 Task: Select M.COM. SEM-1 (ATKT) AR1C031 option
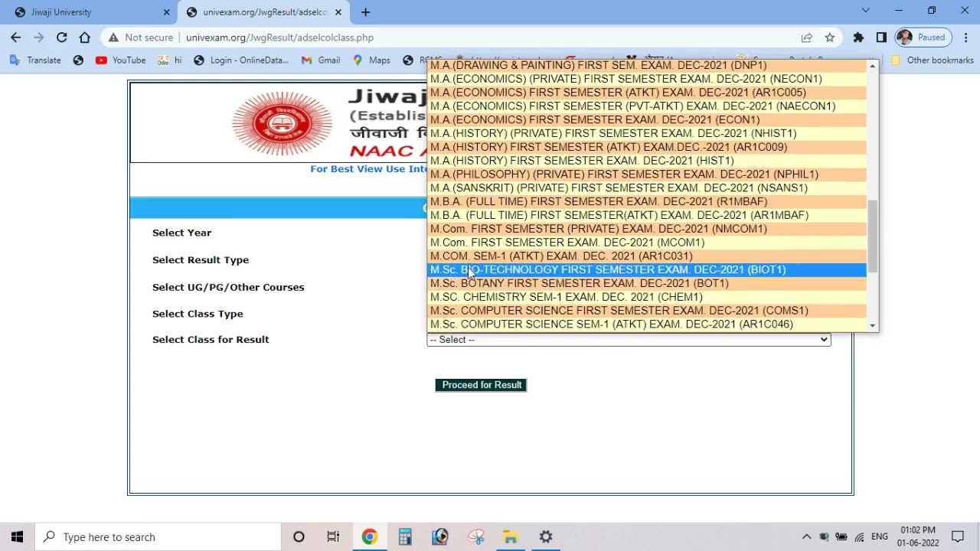[647, 256]
